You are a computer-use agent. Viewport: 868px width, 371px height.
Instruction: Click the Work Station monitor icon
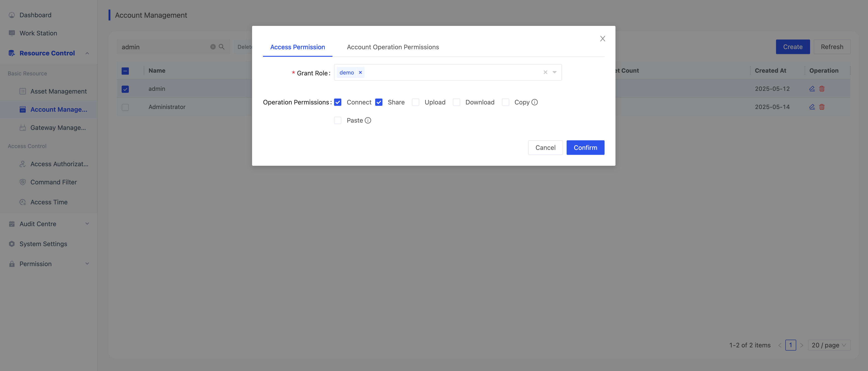coord(12,33)
